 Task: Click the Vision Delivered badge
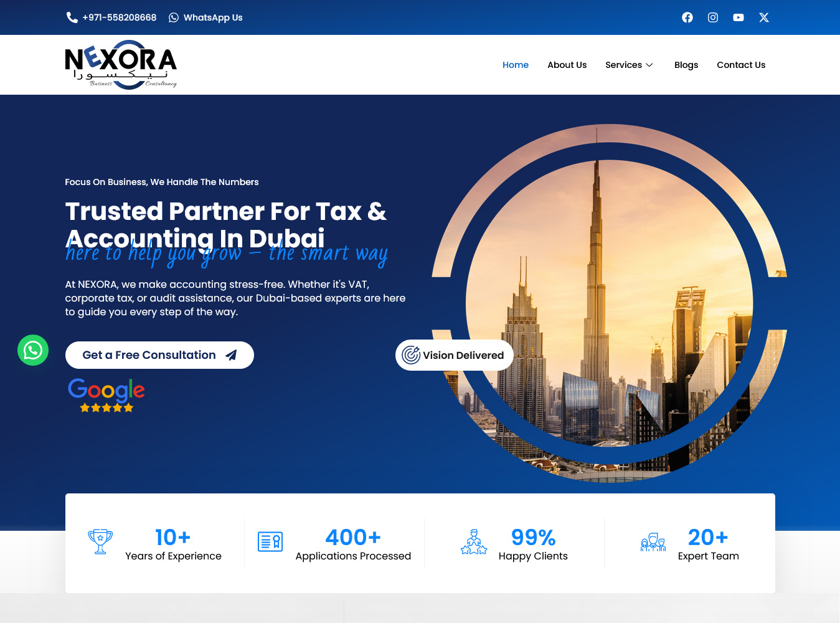455,355
